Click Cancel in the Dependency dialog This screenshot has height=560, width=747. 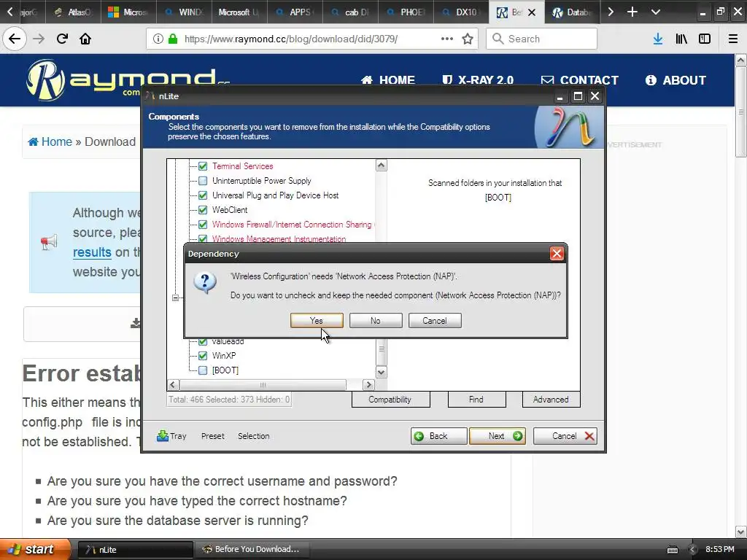[435, 321]
